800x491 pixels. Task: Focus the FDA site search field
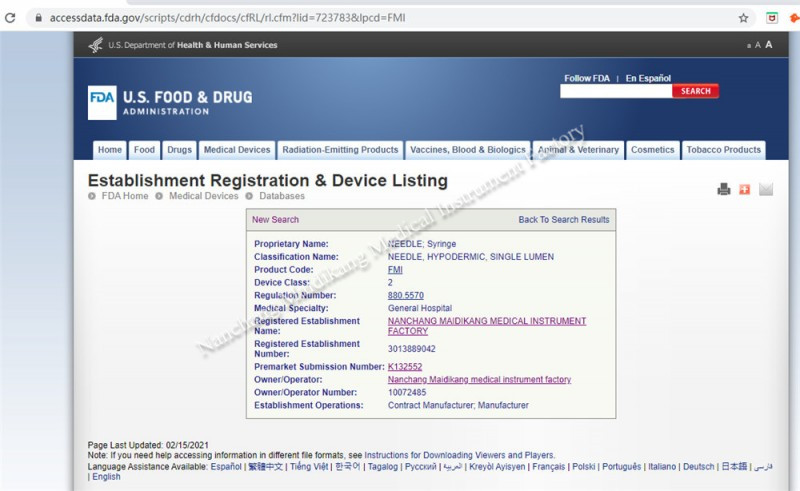pyautogui.click(x=616, y=91)
